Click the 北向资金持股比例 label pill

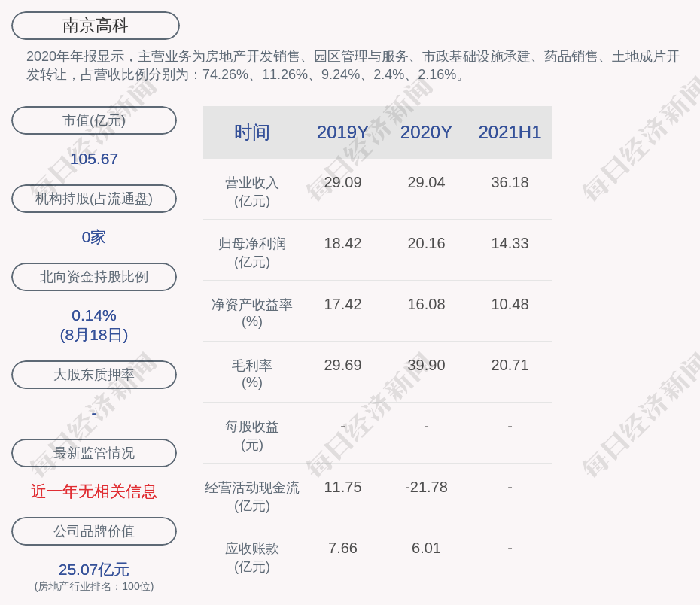click(x=94, y=277)
